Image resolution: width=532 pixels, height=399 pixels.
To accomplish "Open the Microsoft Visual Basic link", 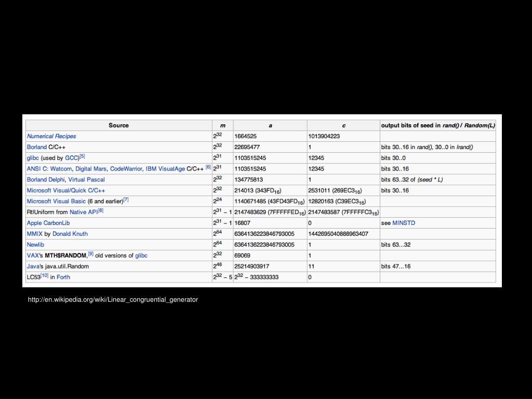I will click(x=56, y=202).
